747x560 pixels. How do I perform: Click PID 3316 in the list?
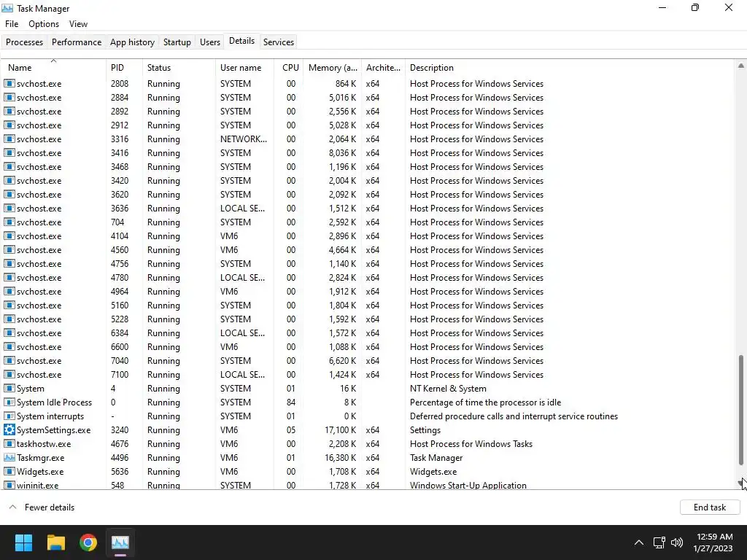click(x=119, y=139)
